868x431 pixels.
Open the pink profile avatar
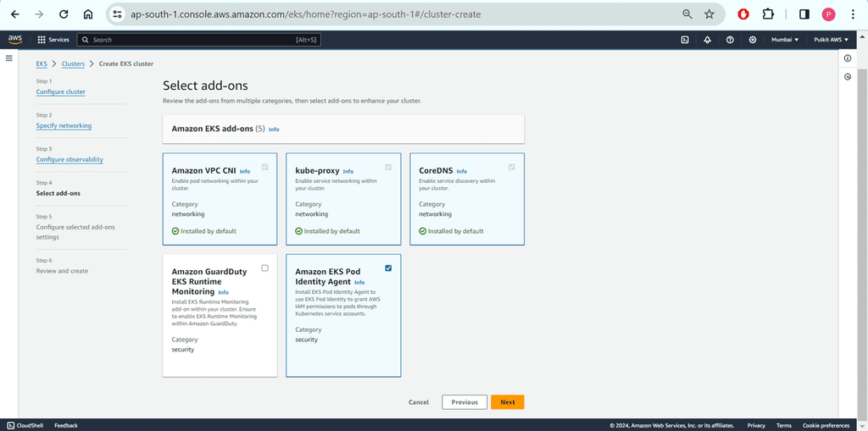[x=828, y=14]
